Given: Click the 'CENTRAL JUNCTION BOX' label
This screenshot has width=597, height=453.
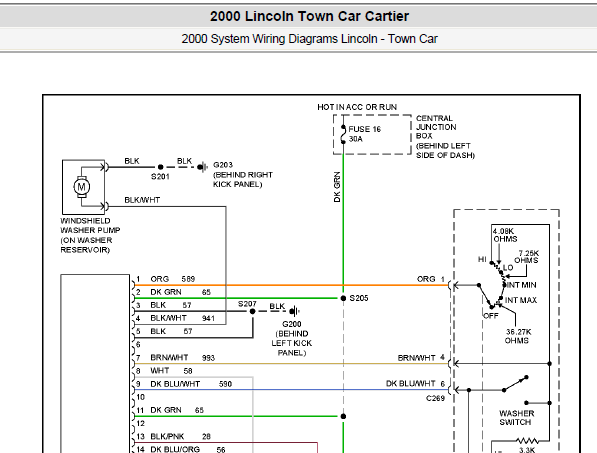Looking at the screenshot, I should click(x=436, y=127).
